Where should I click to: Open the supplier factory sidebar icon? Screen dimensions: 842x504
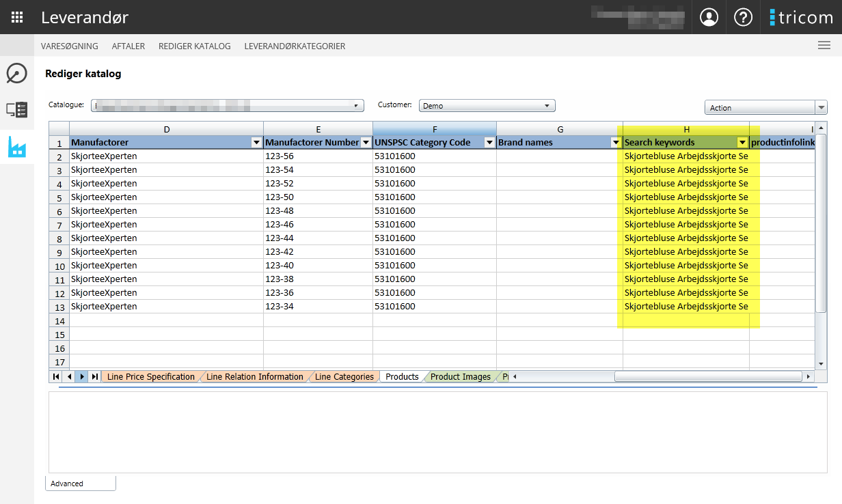[16, 147]
